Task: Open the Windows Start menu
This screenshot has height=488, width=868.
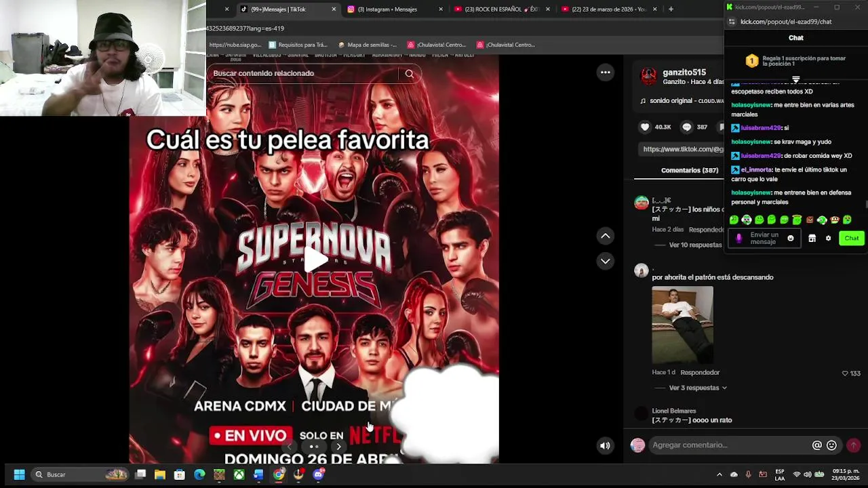Action: tap(19, 474)
